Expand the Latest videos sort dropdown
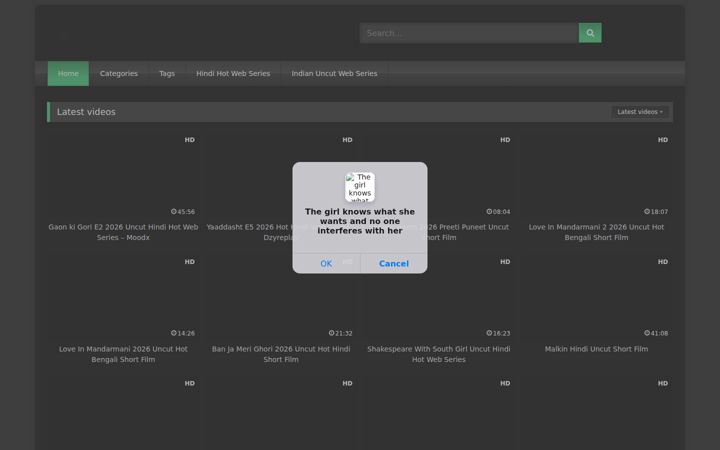Image resolution: width=720 pixels, height=450 pixels. [640, 112]
